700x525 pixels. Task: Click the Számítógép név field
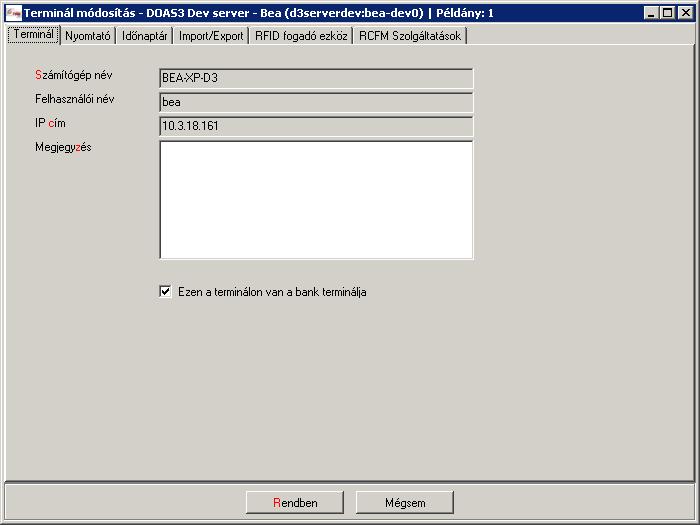pos(316,78)
